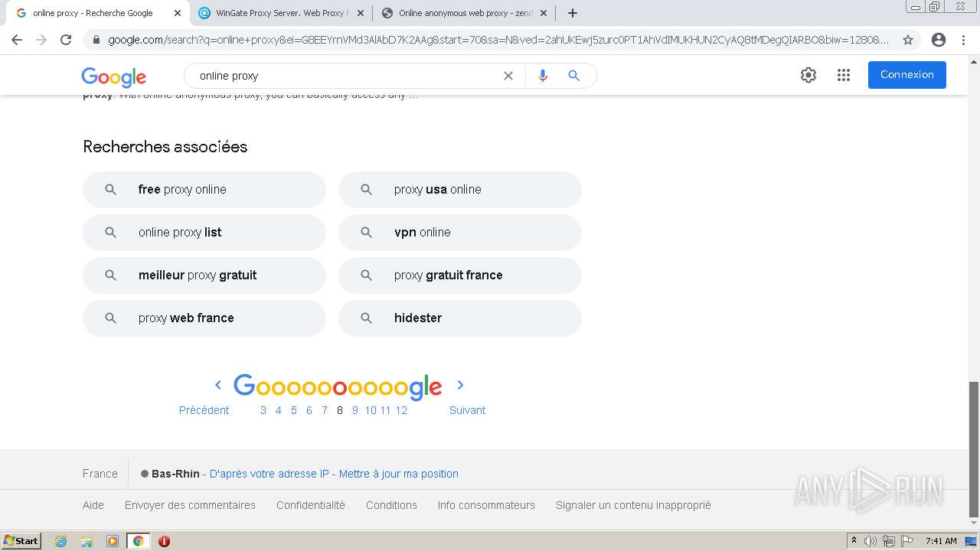Open a new browser tab
This screenshot has height=551, width=980.
click(x=572, y=13)
